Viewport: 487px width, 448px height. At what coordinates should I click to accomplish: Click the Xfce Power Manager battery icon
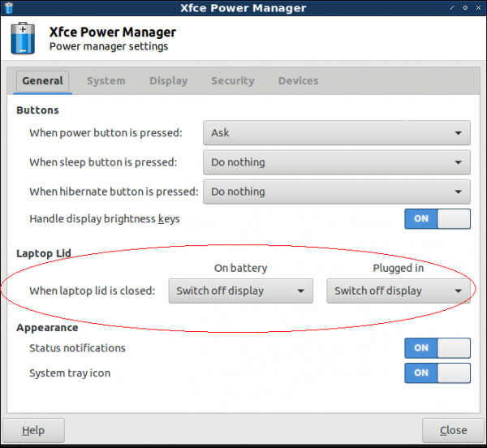[24, 39]
